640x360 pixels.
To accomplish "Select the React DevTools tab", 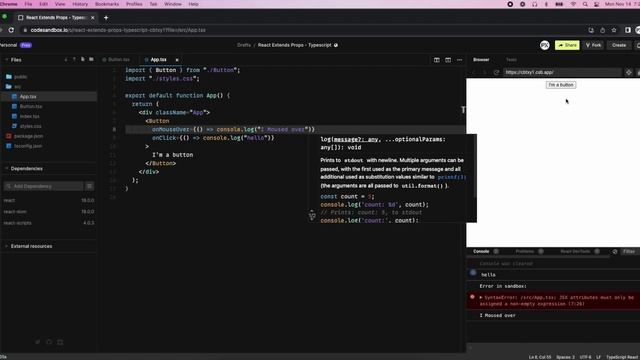I will (575, 251).
